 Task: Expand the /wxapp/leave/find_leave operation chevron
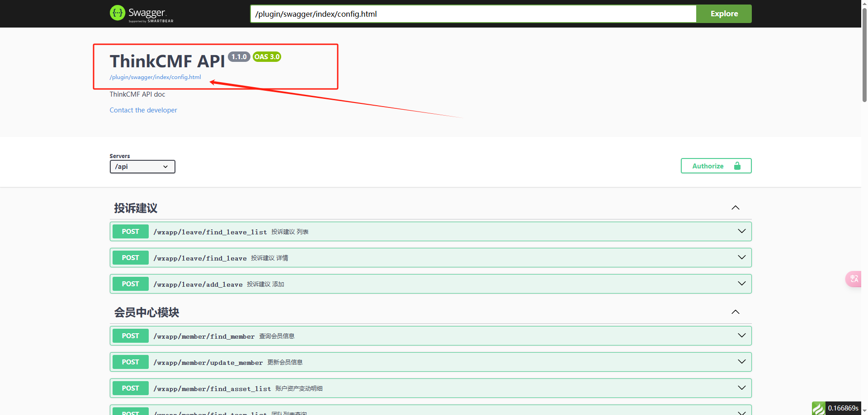pyautogui.click(x=742, y=257)
